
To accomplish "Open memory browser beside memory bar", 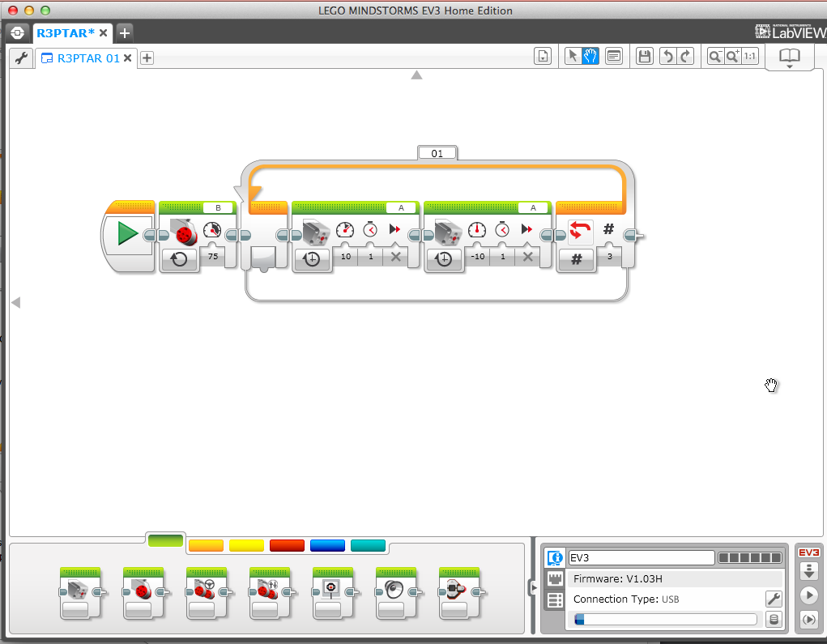I will 774,620.
